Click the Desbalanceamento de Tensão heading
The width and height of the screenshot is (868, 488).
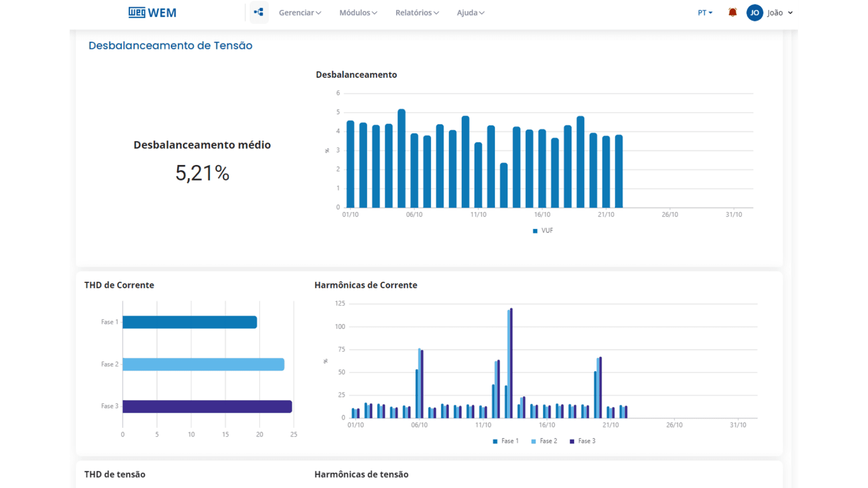coord(170,46)
